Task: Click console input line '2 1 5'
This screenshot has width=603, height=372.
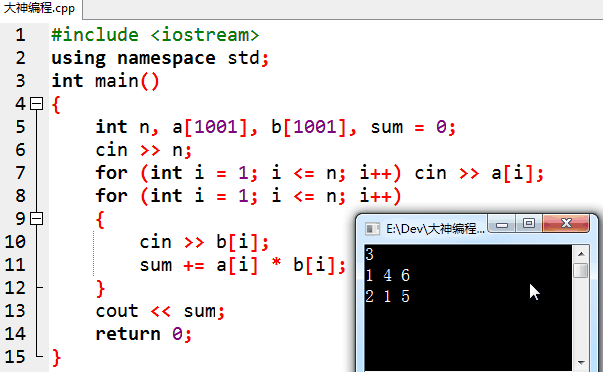Action: [x=388, y=297]
